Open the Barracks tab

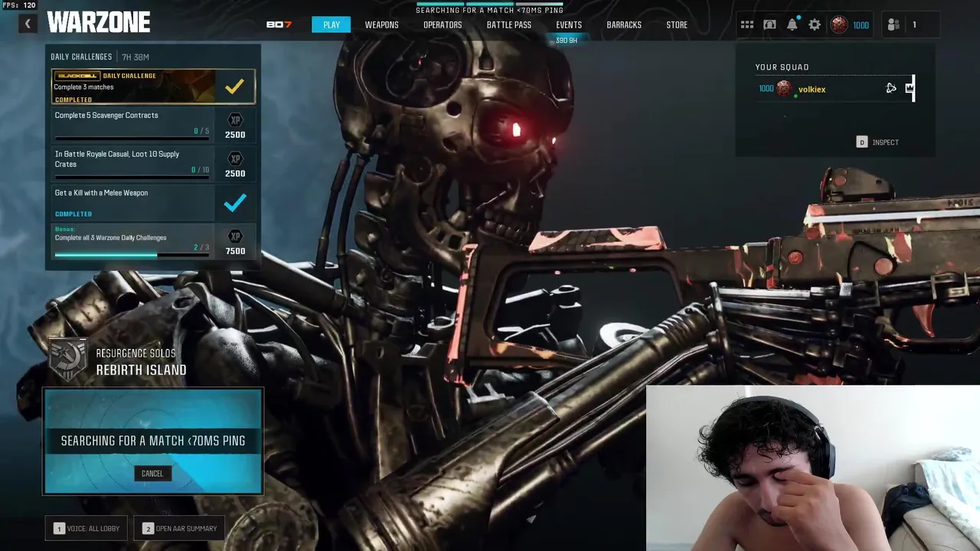[x=624, y=24]
